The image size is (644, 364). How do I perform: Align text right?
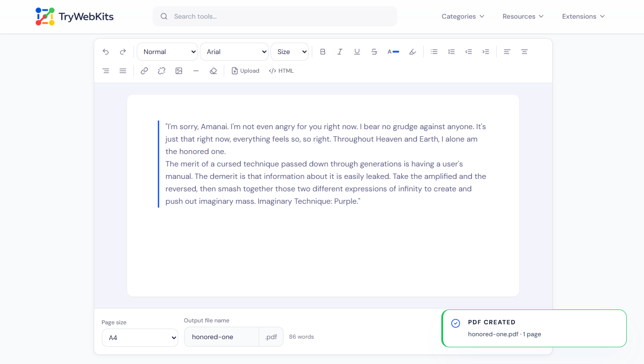(106, 71)
